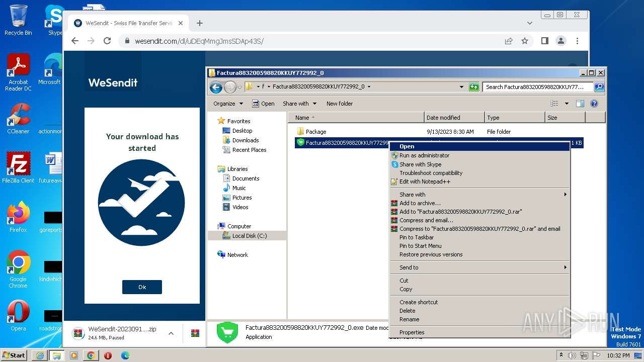
Task: Open the Acrobat Reader DC desktop icon
Action: (x=18, y=73)
